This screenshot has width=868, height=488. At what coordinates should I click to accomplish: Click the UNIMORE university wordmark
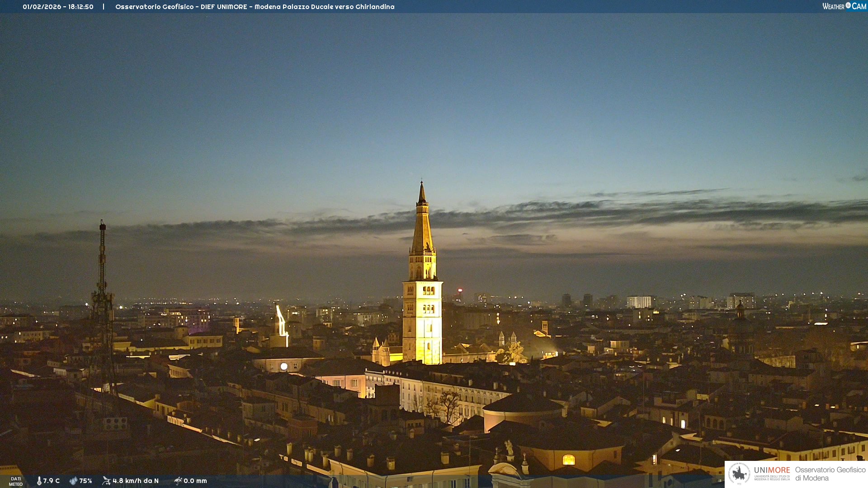pyautogui.click(x=772, y=470)
